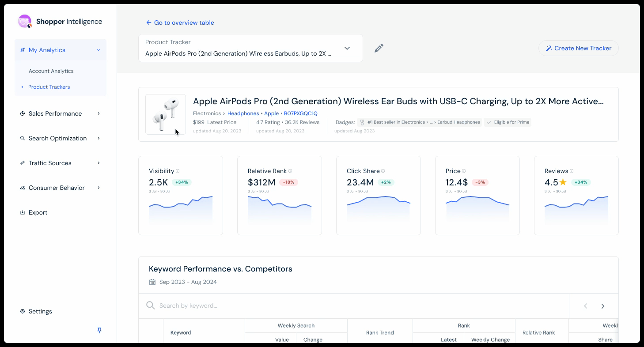This screenshot has height=347, width=644.
Task: Click the Consumer Behavior people icon
Action: coord(23,188)
